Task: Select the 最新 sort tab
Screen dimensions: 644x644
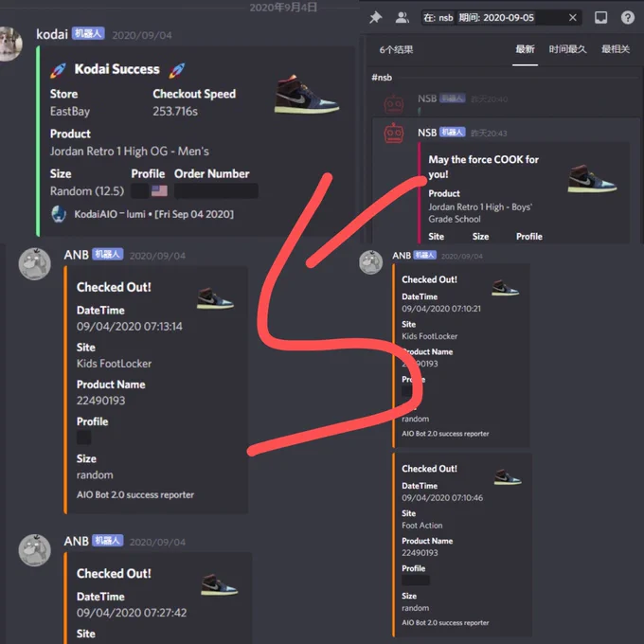Action: pos(525,49)
